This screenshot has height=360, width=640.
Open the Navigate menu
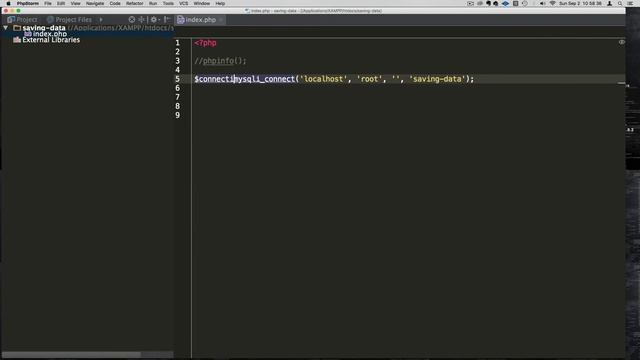[95, 3]
